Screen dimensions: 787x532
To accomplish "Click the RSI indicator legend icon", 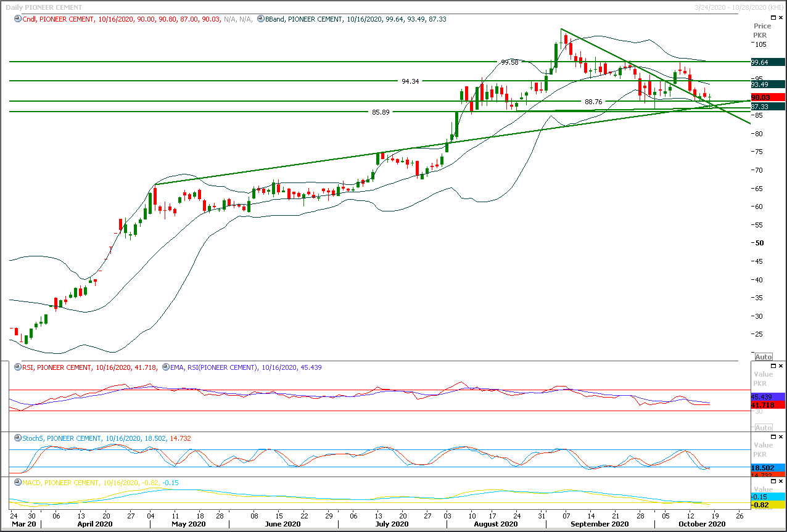I will tap(17, 367).
